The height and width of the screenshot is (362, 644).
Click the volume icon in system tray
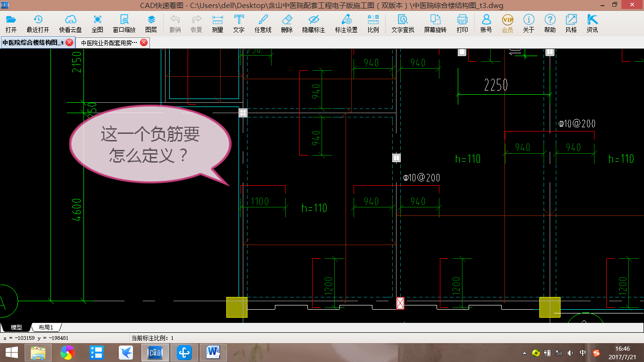[570, 353]
